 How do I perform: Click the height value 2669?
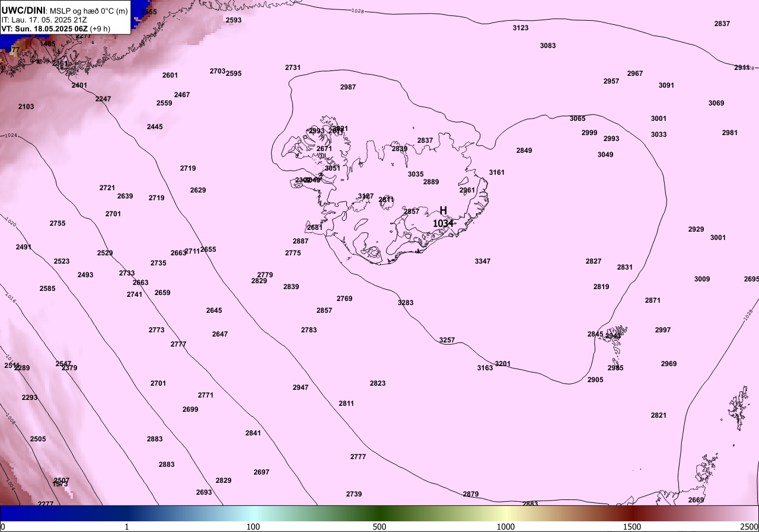[696, 500]
